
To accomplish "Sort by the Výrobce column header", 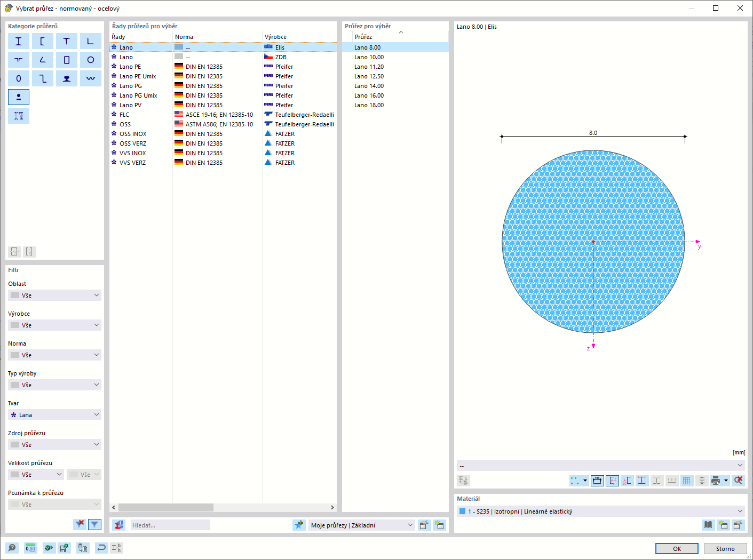I will click(x=299, y=37).
